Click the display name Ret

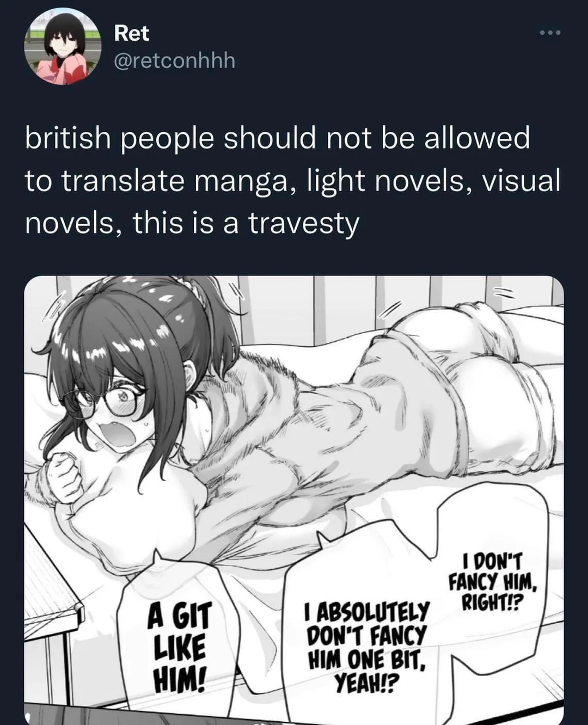[131, 33]
